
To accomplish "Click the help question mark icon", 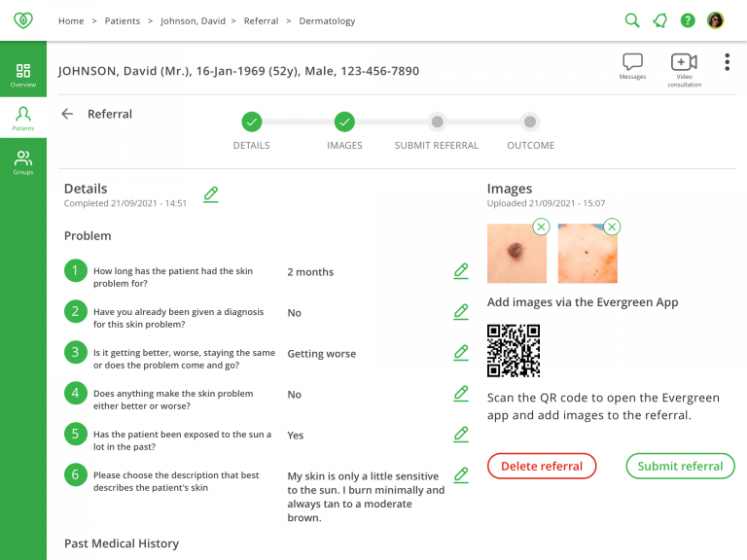I will 688,20.
